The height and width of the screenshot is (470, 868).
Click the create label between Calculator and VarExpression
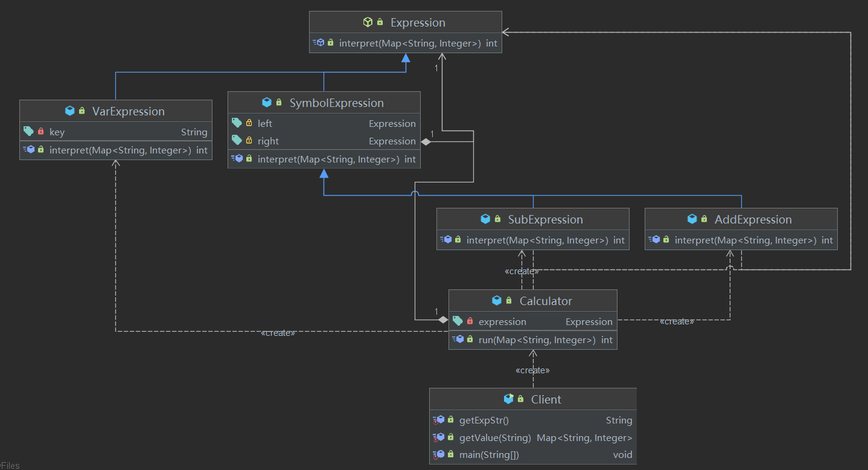[278, 333]
